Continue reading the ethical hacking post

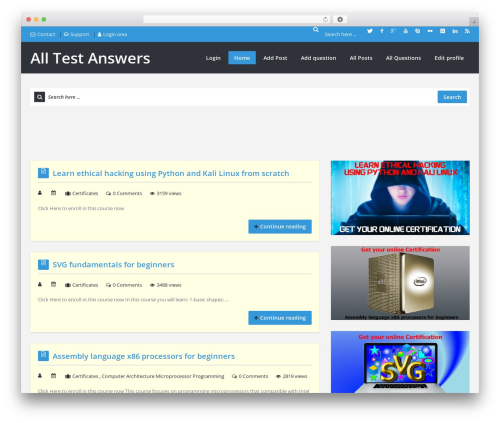tap(280, 227)
